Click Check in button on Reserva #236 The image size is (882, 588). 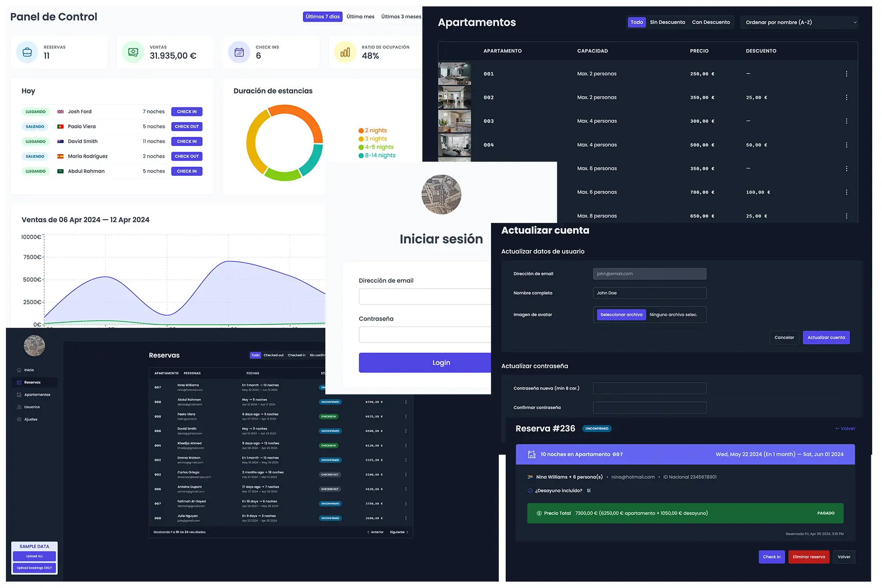pos(772,557)
